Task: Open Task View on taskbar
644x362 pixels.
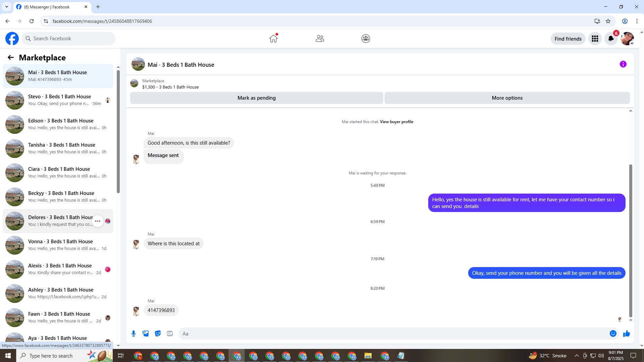Action: click(x=121, y=356)
